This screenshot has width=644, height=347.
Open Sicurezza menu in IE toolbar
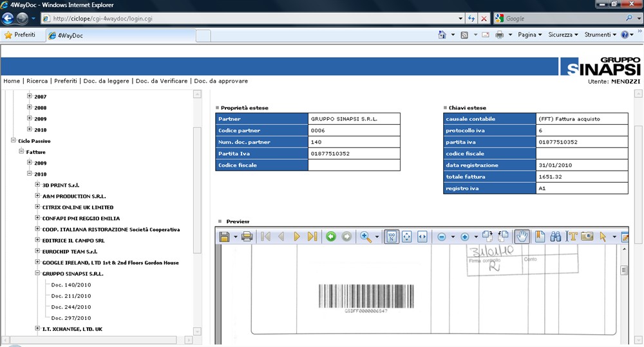(x=563, y=35)
